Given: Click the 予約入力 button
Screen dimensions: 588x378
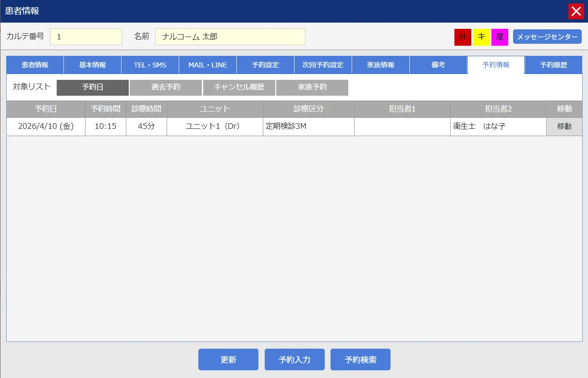Looking at the screenshot, I should click(294, 360).
